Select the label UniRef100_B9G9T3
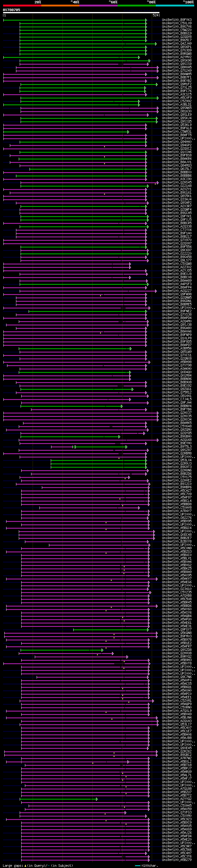Viewport: 197px width, 868px height. click(x=177, y=467)
